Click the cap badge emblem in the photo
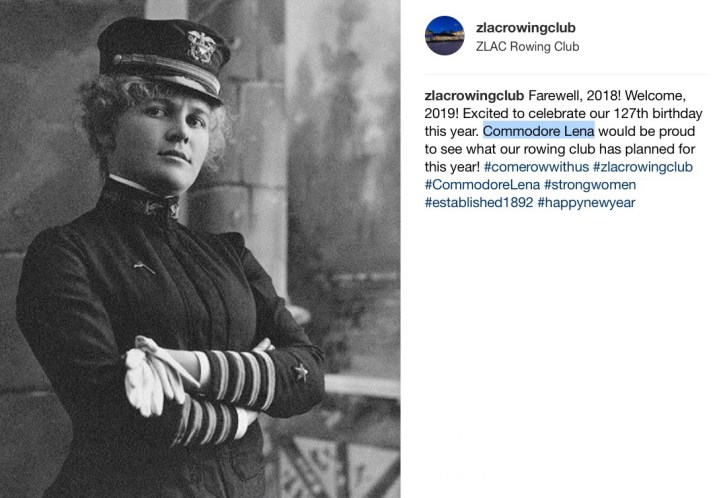The image size is (723, 498). (x=201, y=47)
